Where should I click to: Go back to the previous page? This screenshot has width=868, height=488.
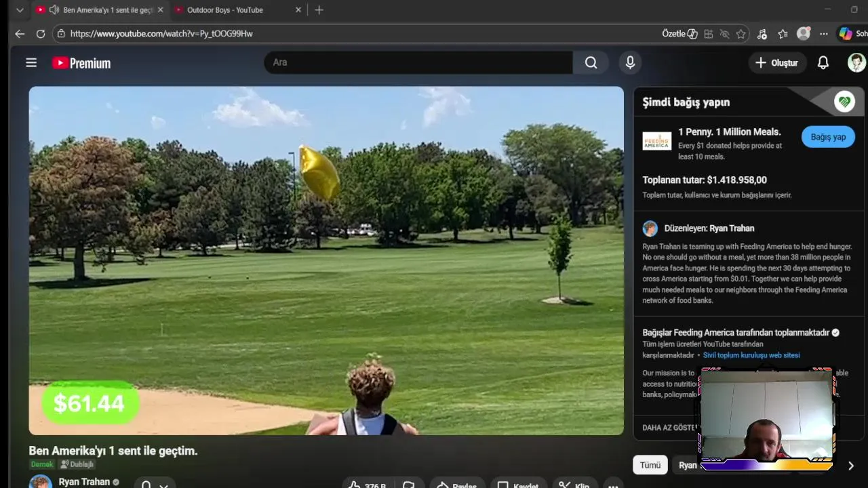(20, 34)
